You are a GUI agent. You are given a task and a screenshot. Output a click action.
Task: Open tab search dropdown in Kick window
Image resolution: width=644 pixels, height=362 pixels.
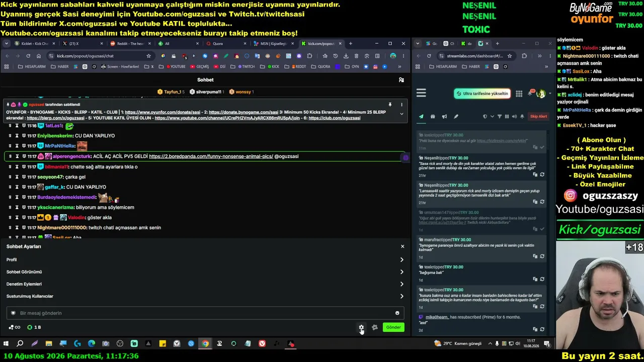[6, 44]
